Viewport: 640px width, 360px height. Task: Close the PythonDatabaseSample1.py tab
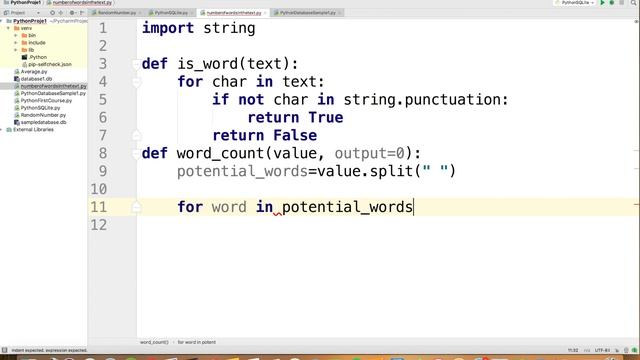pyautogui.click(x=340, y=13)
